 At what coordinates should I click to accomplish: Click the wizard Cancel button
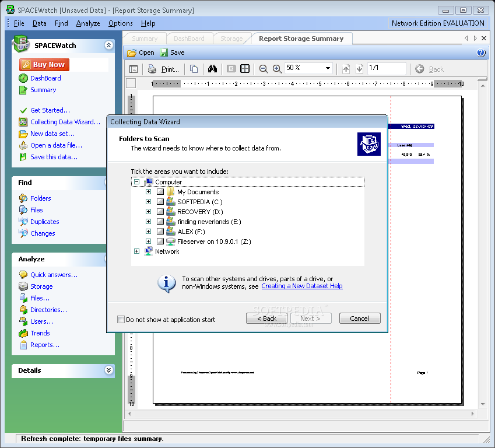click(x=360, y=318)
